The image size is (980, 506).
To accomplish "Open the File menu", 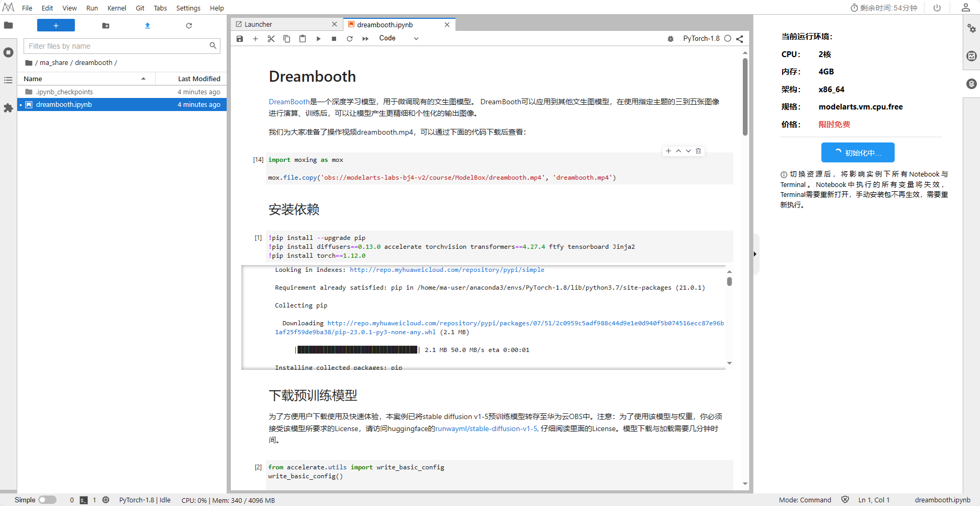I will click(x=27, y=8).
